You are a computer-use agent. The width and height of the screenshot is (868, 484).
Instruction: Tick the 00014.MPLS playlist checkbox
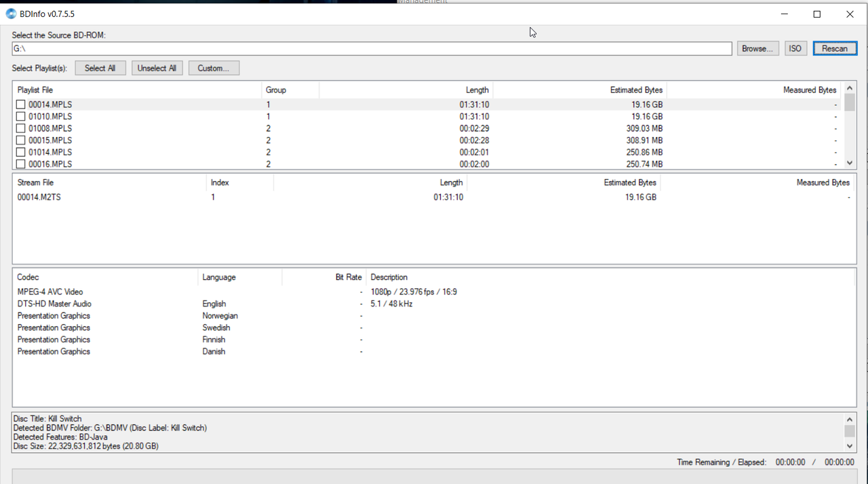[21, 104]
